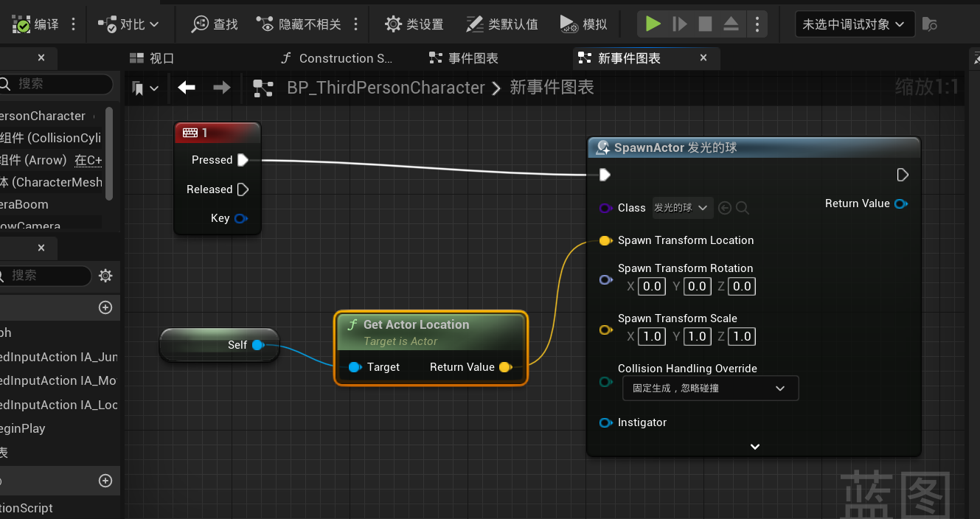This screenshot has height=519, width=980.
Task: Expand SpawnActor node advanced pins
Action: click(x=754, y=447)
